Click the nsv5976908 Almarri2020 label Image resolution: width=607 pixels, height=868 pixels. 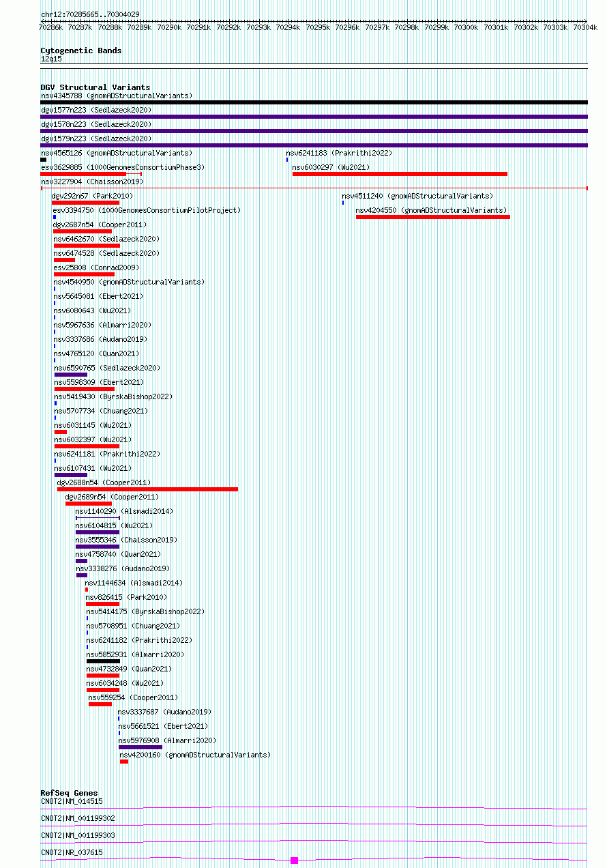coord(168,740)
